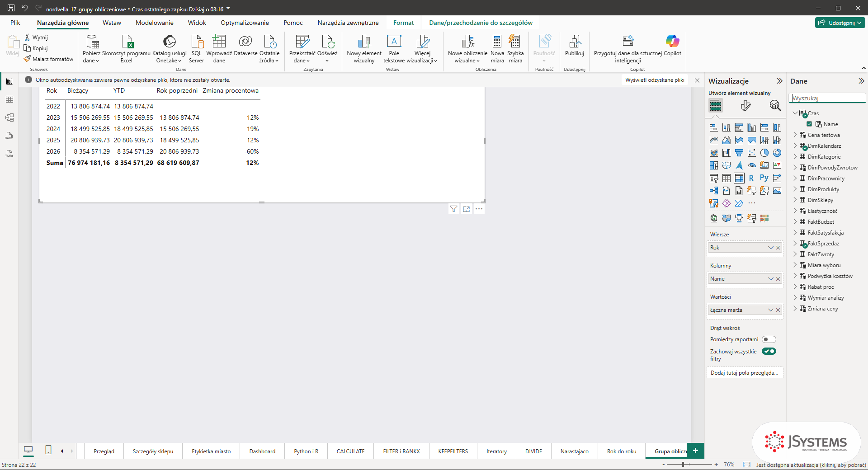The height and width of the screenshot is (470, 868).
Task: Uncheck the Name field checkbox
Action: coord(809,124)
